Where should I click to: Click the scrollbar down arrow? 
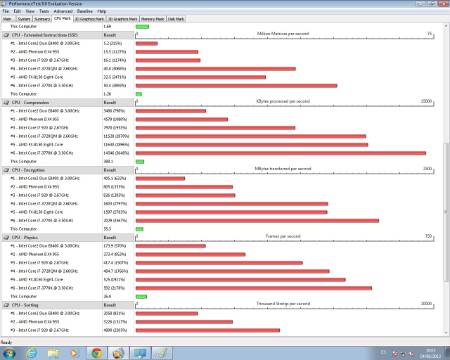446,332
